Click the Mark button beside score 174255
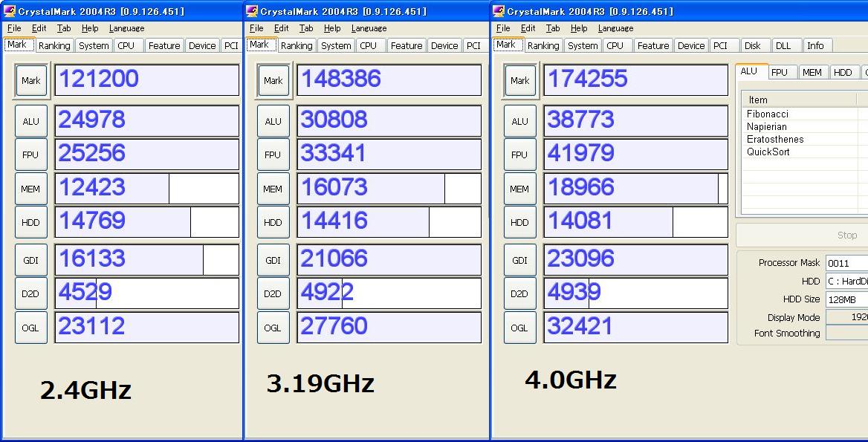This screenshot has height=442, width=868. (x=519, y=81)
